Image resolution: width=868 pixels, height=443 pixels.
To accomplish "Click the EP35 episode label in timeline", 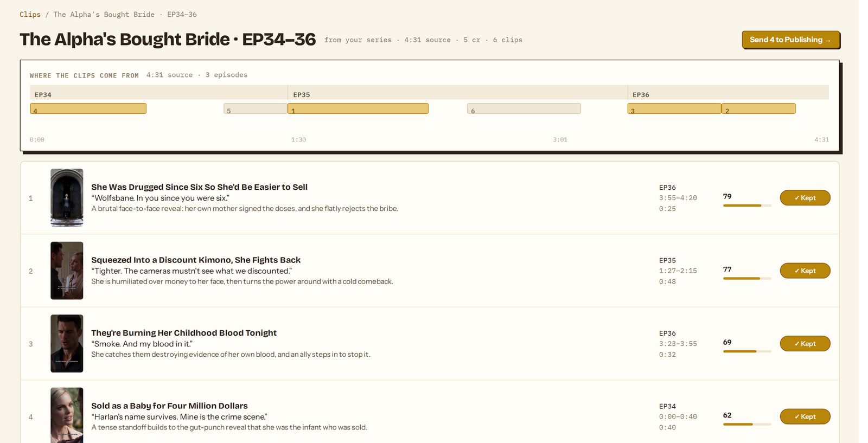I will pos(302,95).
